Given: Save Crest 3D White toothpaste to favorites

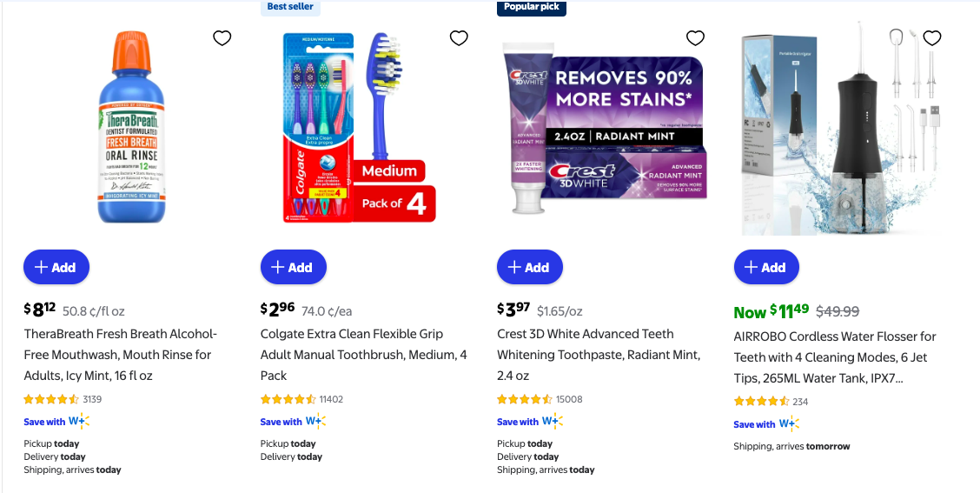Looking at the screenshot, I should pos(695,38).
